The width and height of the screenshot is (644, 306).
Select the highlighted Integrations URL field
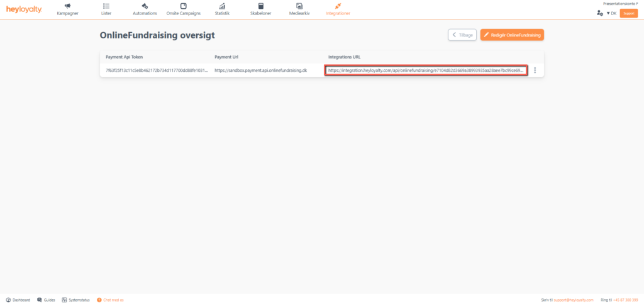point(426,71)
